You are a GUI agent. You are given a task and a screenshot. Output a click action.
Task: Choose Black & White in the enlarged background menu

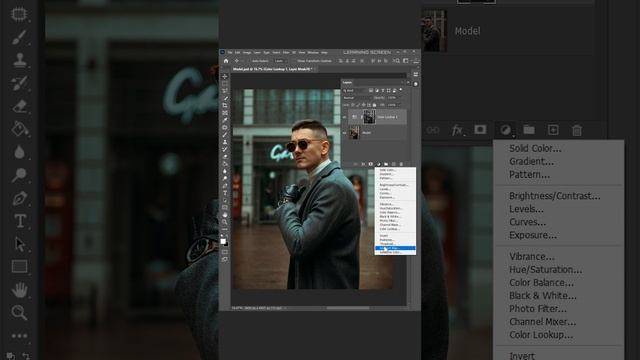tap(542, 296)
